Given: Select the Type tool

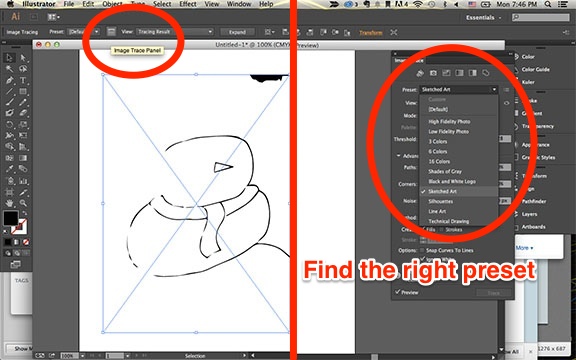Looking at the screenshot, I should point(23,80).
